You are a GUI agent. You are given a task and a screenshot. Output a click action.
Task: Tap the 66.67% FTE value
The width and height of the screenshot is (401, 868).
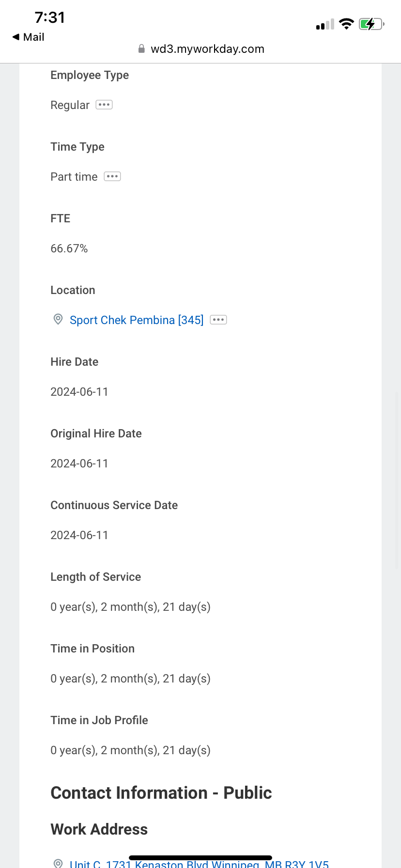pos(69,248)
